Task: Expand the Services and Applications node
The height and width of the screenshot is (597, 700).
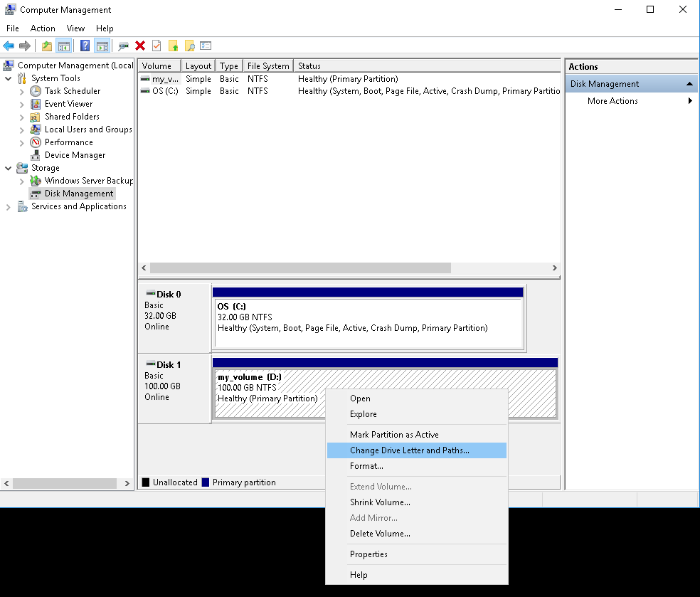Action: pos(9,206)
